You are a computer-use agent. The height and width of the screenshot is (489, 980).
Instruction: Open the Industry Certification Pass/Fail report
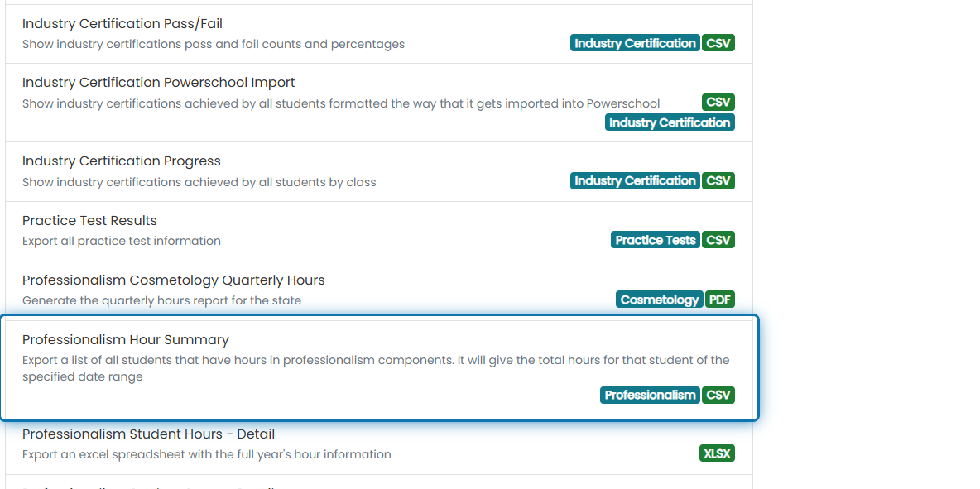pos(379,34)
